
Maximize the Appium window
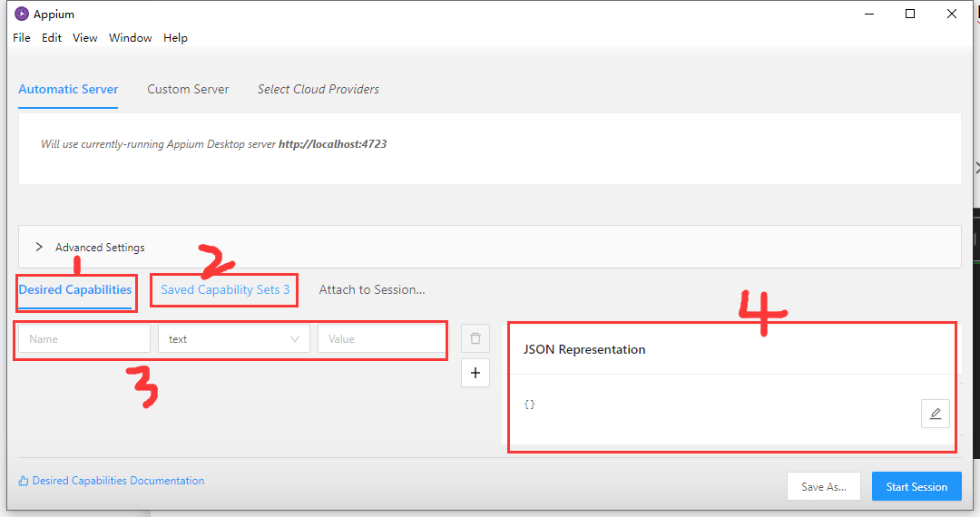pyautogui.click(x=910, y=14)
